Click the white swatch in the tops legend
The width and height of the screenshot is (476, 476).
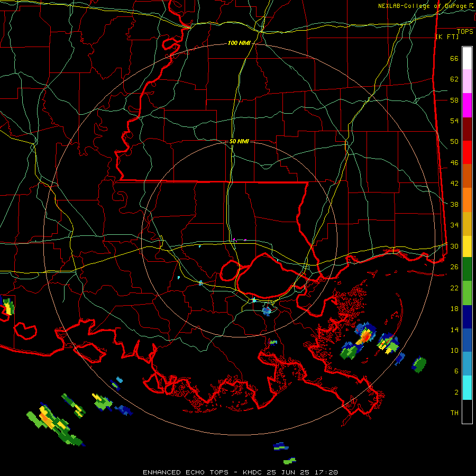(x=467, y=58)
